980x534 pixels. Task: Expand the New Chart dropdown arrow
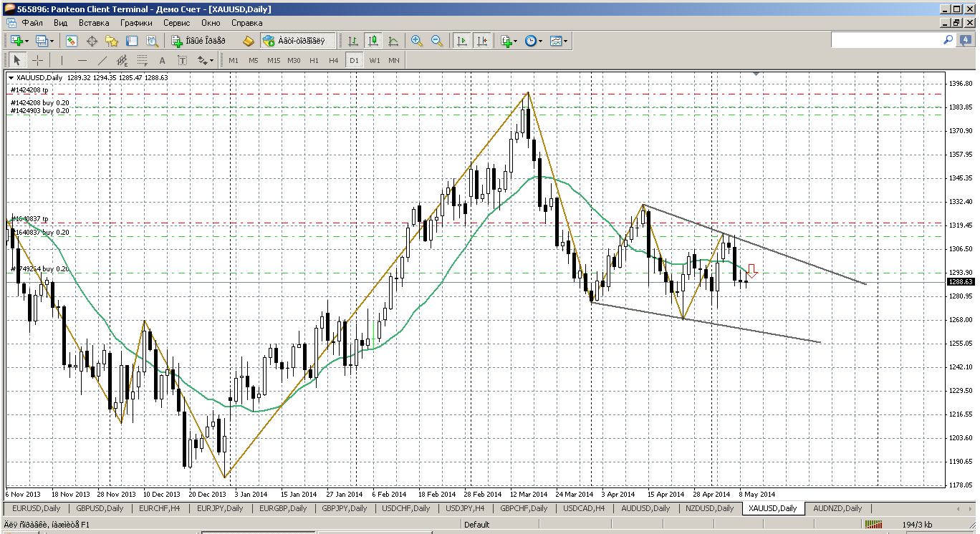[x=27, y=42]
